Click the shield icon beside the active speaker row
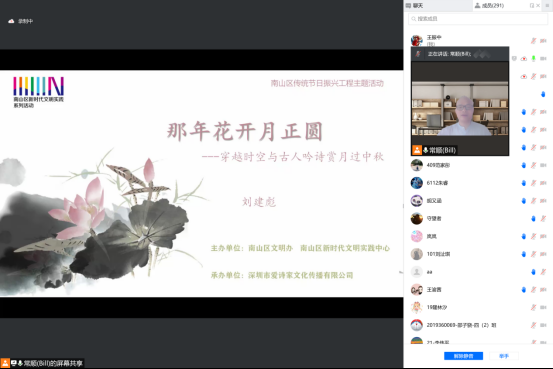This screenshot has width=553, height=369. pos(514,59)
